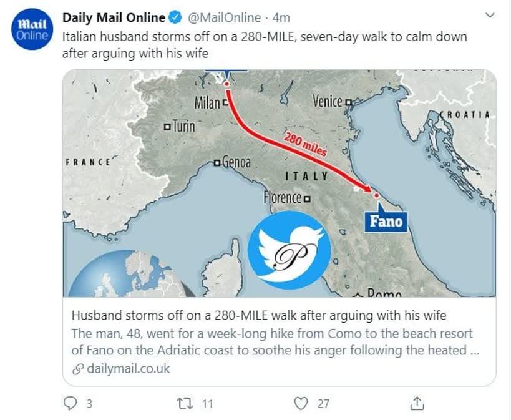This screenshot has height=420, width=511.
Task: Click the Mail Online profile avatar
Action: (32, 29)
